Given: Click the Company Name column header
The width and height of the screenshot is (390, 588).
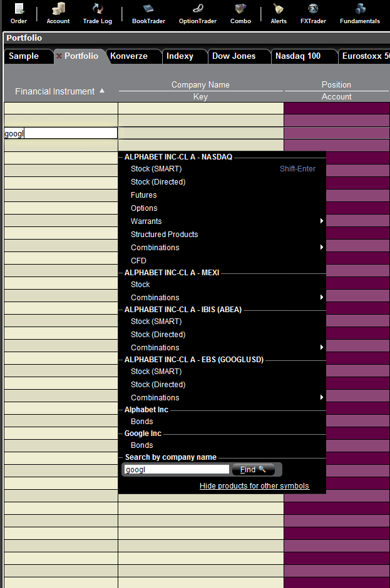Looking at the screenshot, I should (x=200, y=84).
